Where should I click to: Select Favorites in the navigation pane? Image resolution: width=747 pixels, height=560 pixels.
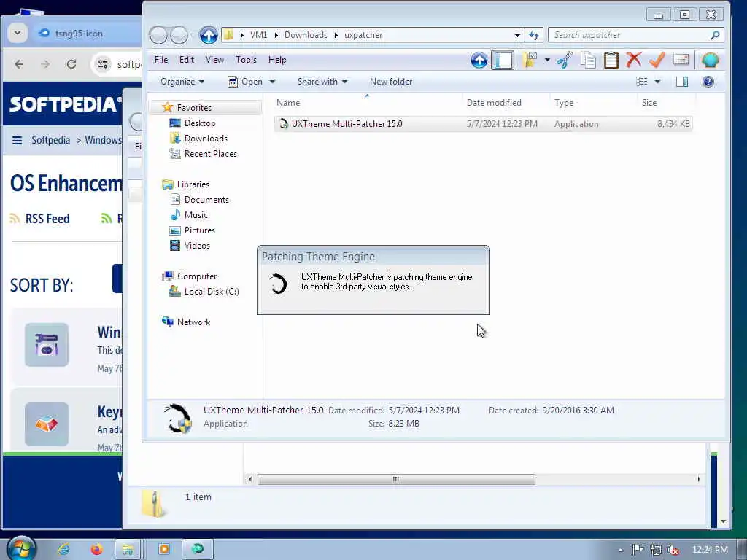coord(194,108)
